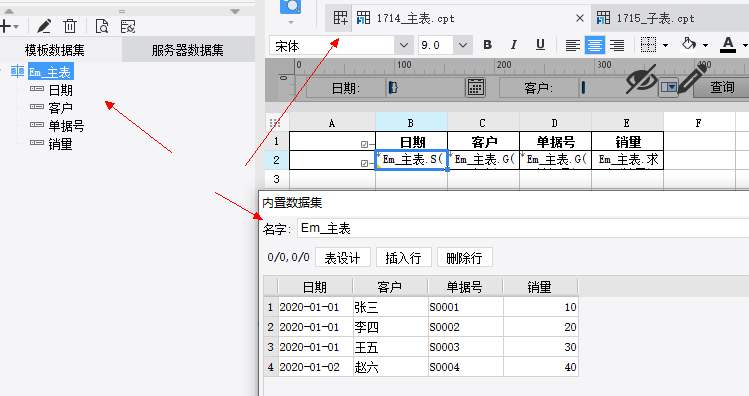Select the cell containing 张三
This screenshot has width=749, height=396.
(390, 307)
